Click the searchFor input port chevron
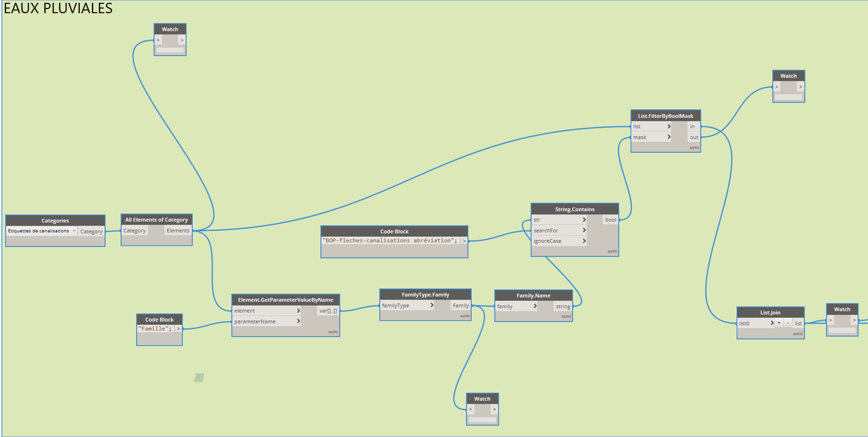The image size is (868, 437). tap(584, 231)
